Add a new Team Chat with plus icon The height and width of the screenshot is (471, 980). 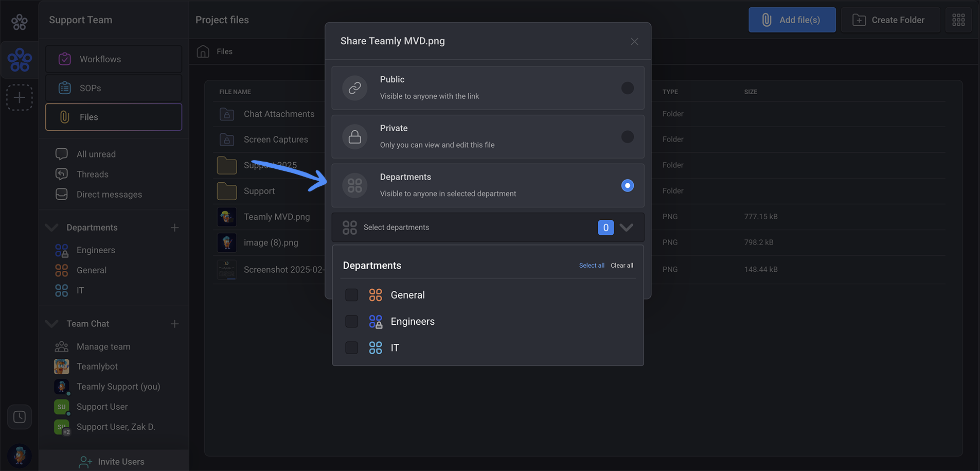click(175, 324)
